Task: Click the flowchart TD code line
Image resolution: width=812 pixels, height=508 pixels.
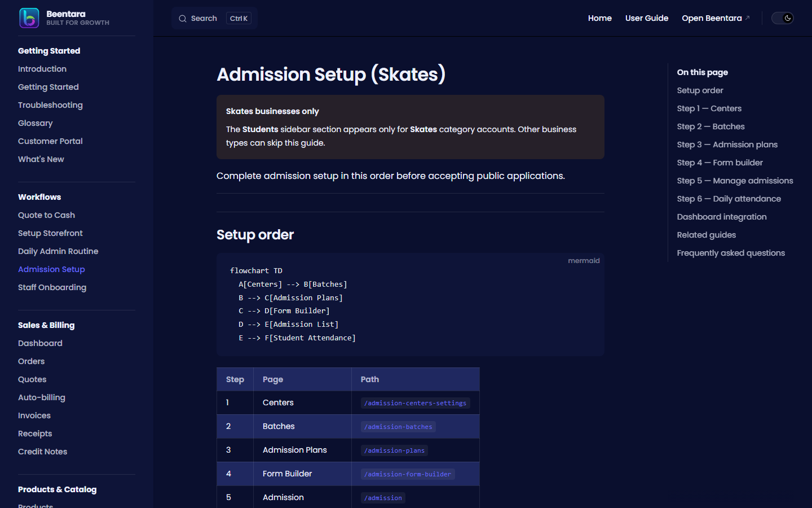Action: [x=256, y=270]
